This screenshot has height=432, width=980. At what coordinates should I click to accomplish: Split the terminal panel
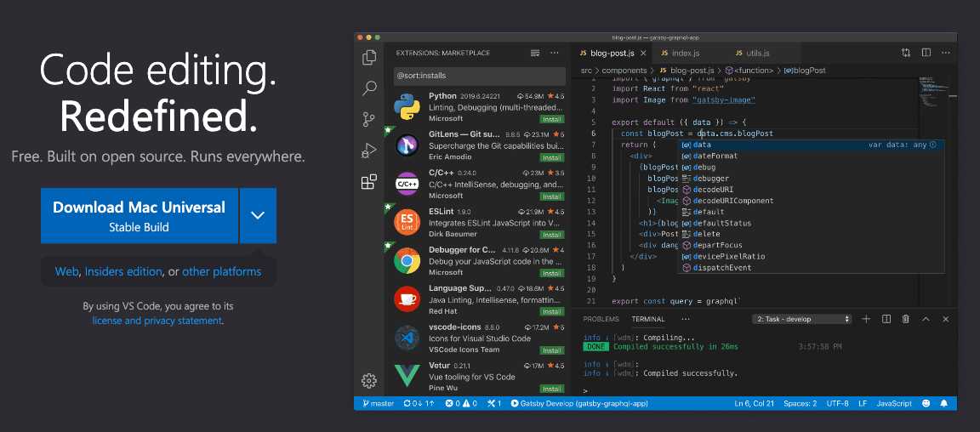pos(886,319)
